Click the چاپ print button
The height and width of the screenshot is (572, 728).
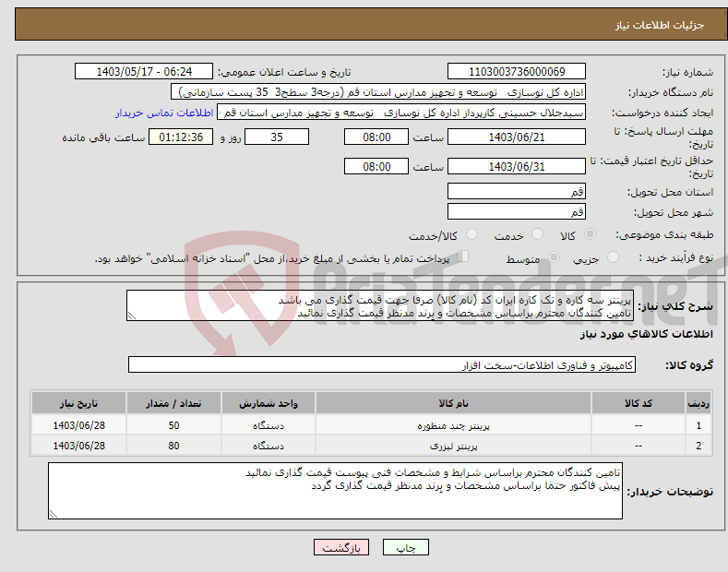click(406, 547)
